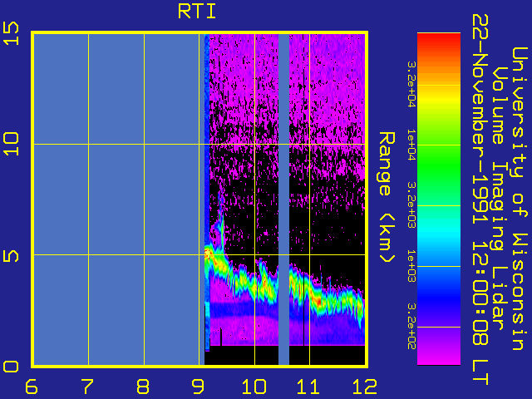Click the colorbar label 3.2e+03
Viewport: 532px width, 399px height.
411,205
